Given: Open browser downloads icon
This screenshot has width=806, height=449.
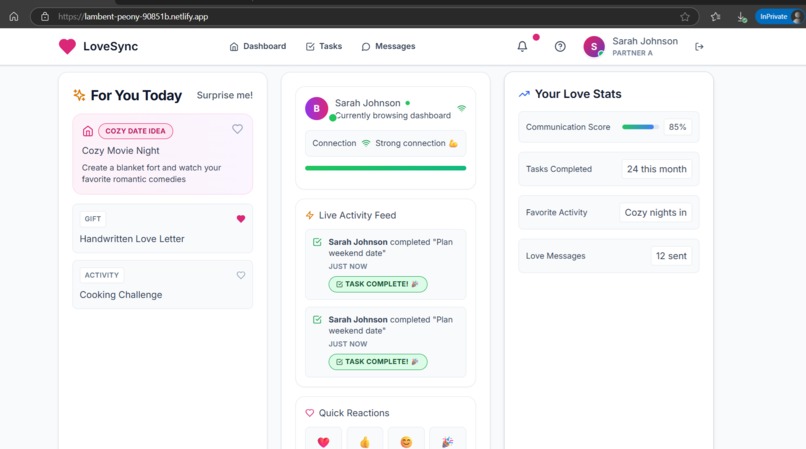Looking at the screenshot, I should (741, 17).
